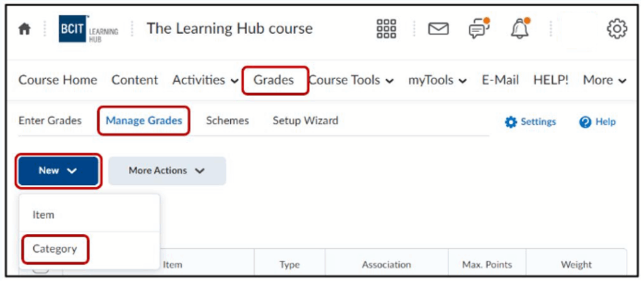Image resolution: width=644 pixels, height=281 pixels.
Task: Open the course selector grid icon
Action: tap(386, 29)
